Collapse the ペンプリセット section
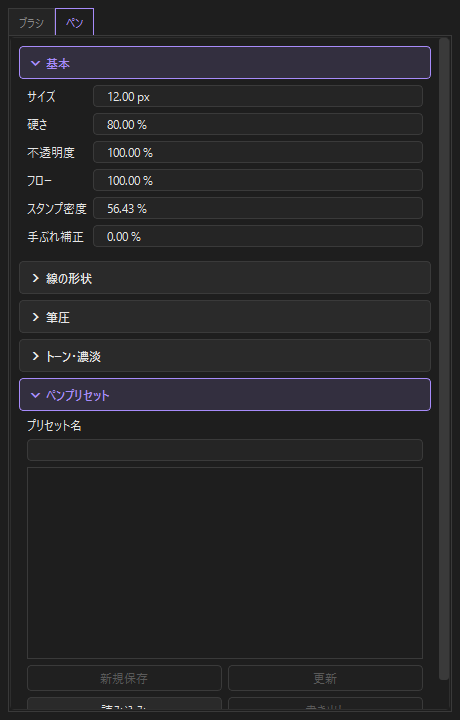The width and height of the screenshot is (460, 720). (225, 395)
